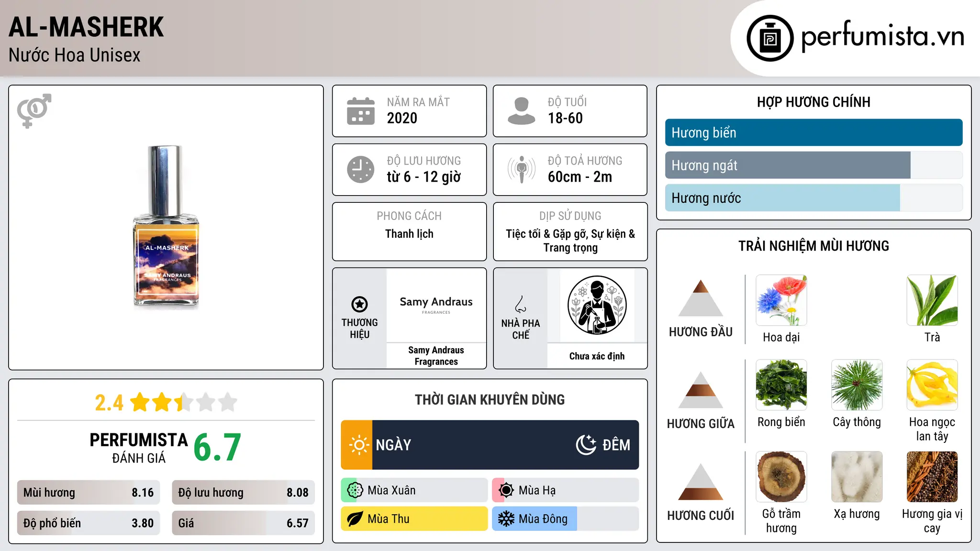980x551 pixels.
Task: Select the Gỗ trầm hương note image
Action: tap(781, 477)
